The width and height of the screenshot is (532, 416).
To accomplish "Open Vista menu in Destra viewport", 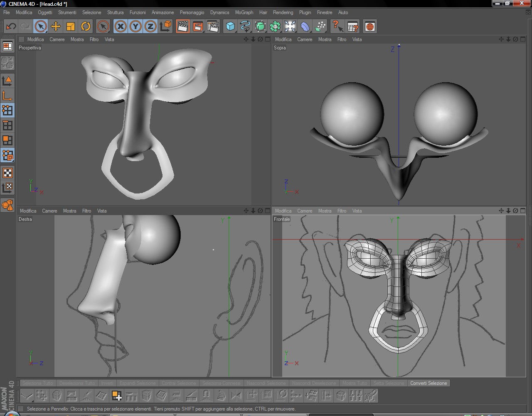I will click(102, 211).
